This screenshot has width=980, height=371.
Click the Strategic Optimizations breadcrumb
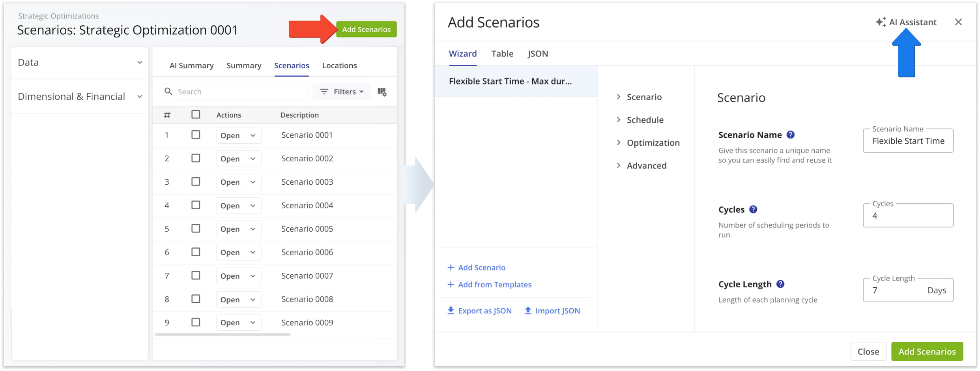point(58,16)
